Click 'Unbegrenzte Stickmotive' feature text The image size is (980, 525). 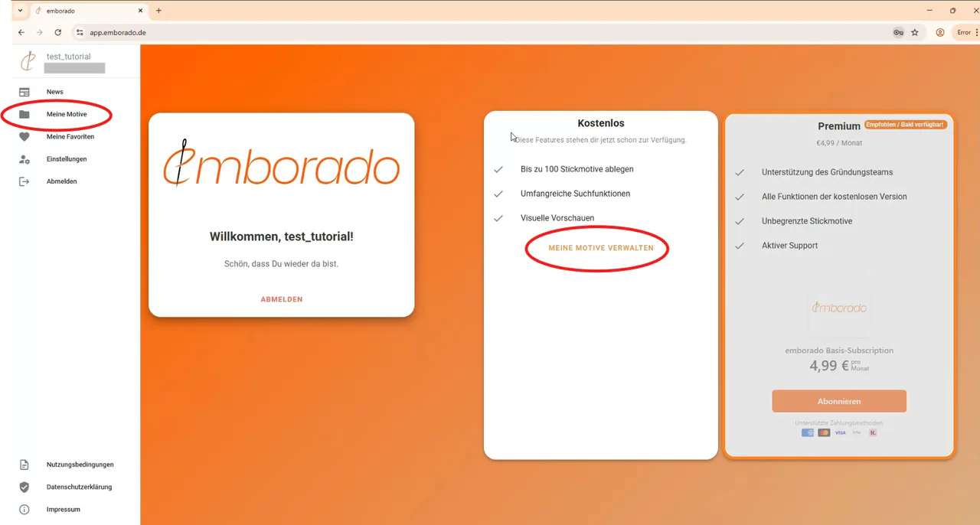[807, 221]
